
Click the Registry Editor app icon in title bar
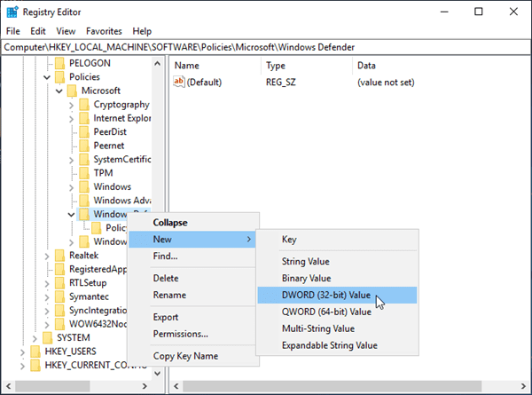point(12,12)
